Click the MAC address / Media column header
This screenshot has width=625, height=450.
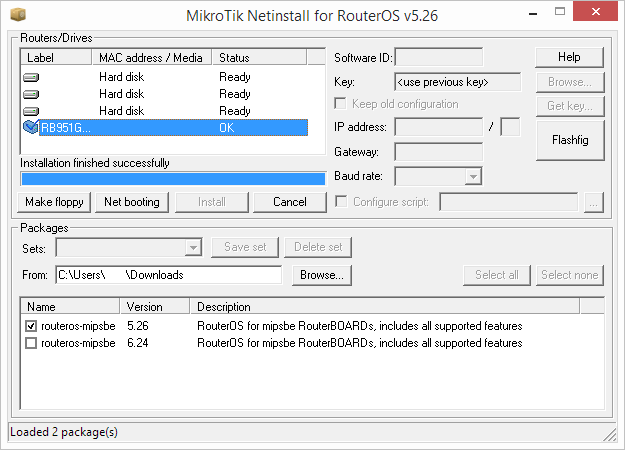[152, 58]
